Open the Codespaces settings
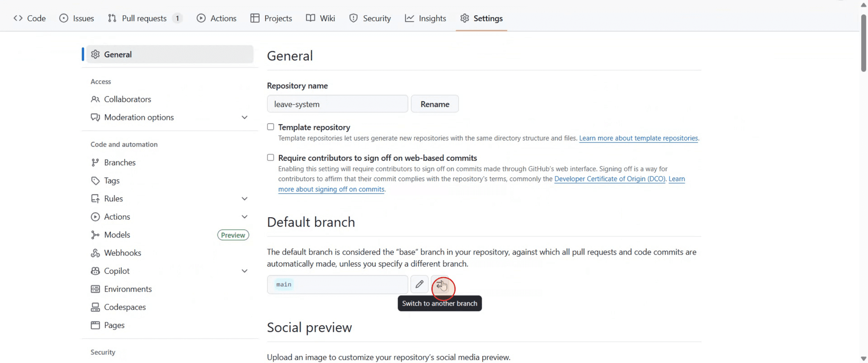The height and width of the screenshot is (363, 868). 125,307
